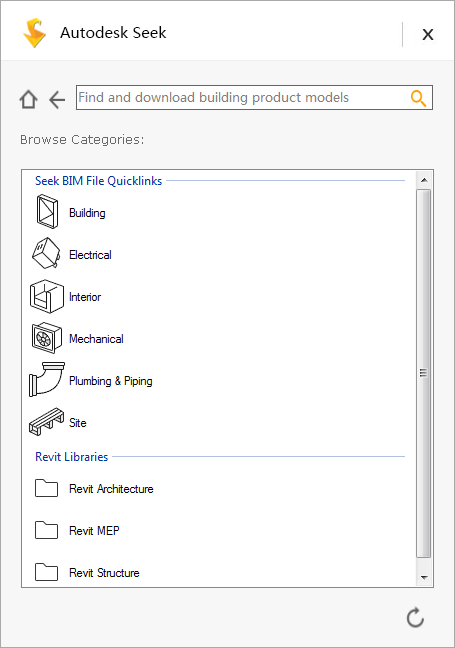The image size is (455, 648).
Task: Open the Revit Architecture folder
Action: (x=46, y=488)
